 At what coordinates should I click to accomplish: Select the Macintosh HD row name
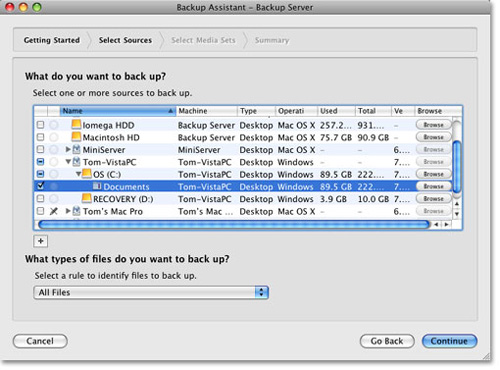click(111, 138)
